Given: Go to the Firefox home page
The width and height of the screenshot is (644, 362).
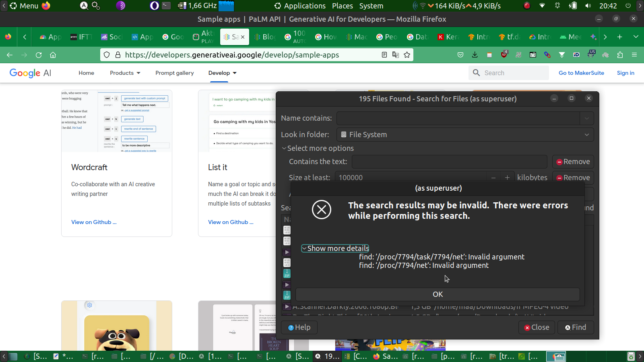Looking at the screenshot, I should 53,55.
